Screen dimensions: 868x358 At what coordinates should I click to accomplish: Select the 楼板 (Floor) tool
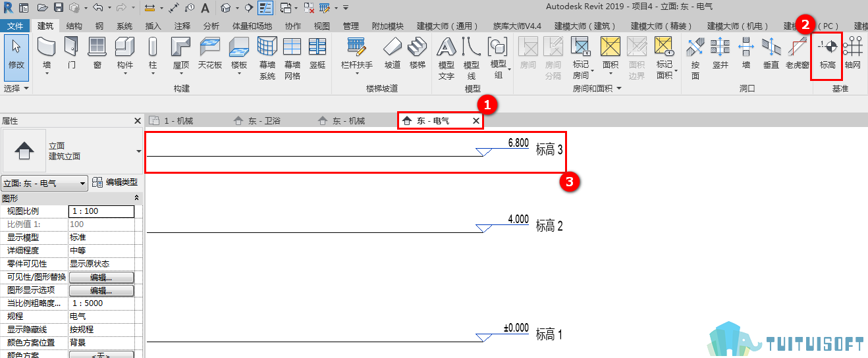click(x=238, y=53)
